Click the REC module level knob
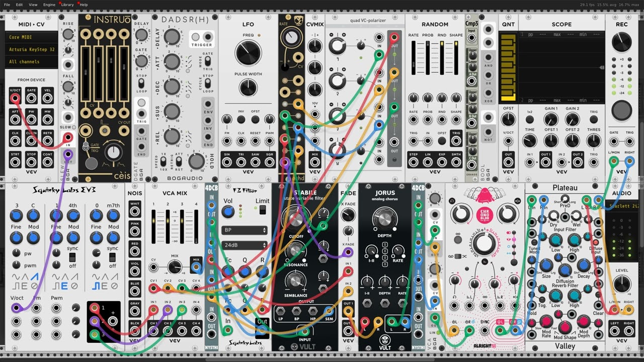 (x=622, y=41)
